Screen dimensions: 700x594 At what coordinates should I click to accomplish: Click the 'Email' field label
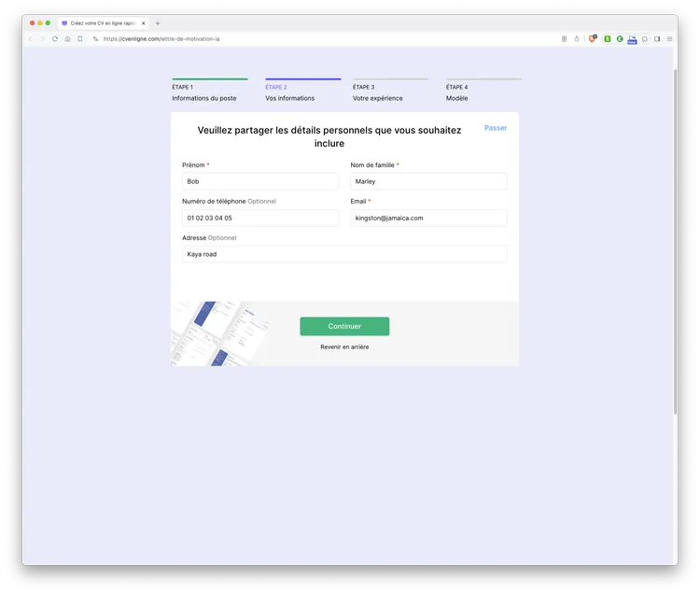point(358,201)
